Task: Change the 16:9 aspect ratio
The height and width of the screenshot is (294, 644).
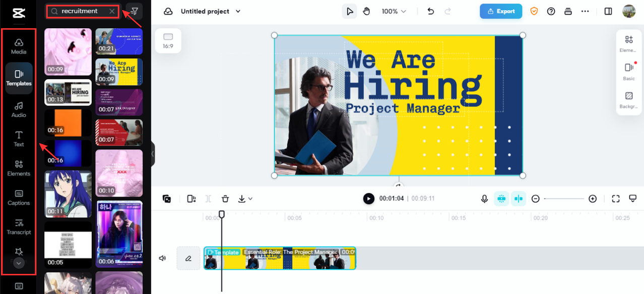Action: [168, 40]
